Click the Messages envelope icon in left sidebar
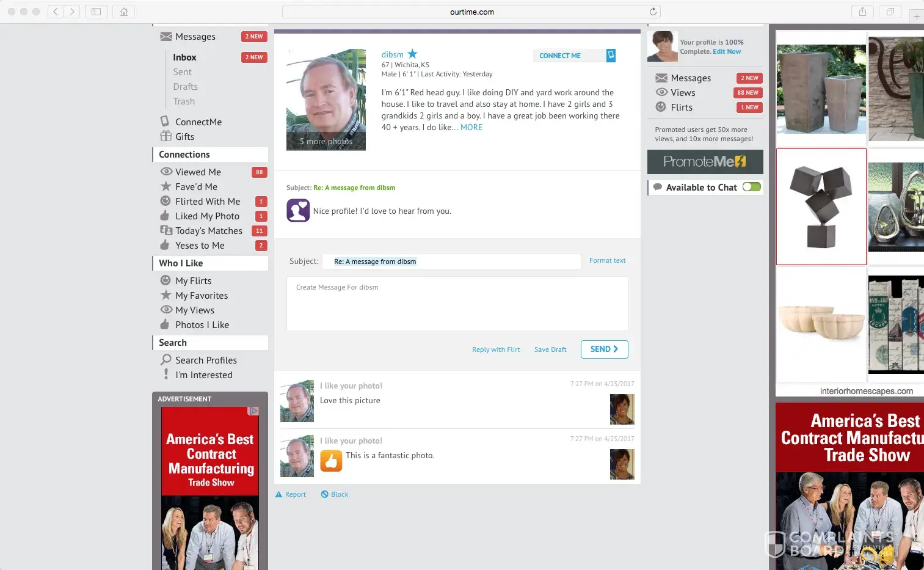Viewport: 924px width, 570px height. coord(166,37)
